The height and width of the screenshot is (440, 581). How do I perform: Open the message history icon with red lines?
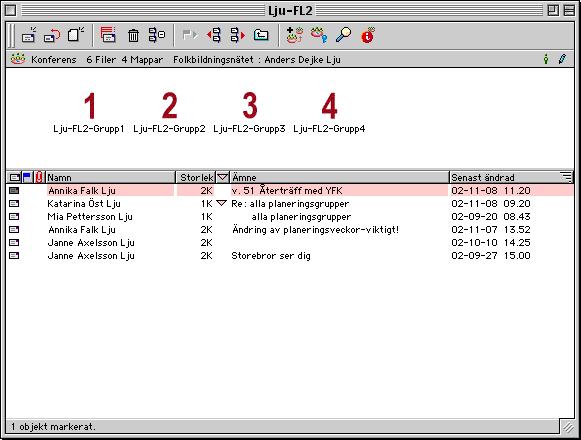(108, 35)
